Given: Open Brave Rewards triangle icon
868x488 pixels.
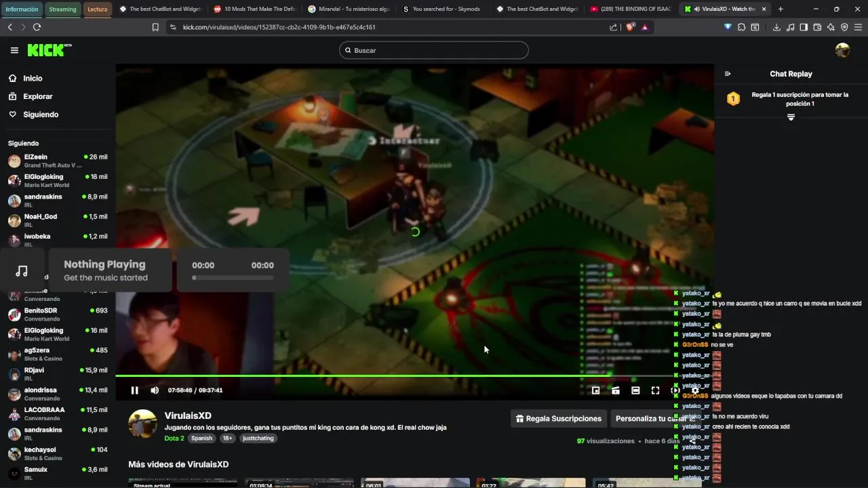Looking at the screenshot, I should (x=644, y=27).
